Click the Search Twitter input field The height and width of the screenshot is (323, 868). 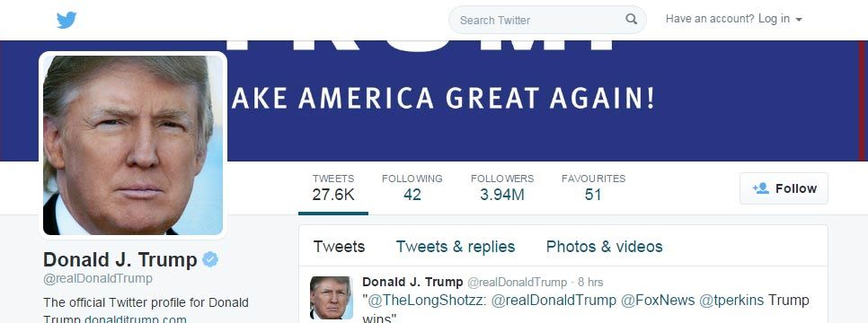547,20
